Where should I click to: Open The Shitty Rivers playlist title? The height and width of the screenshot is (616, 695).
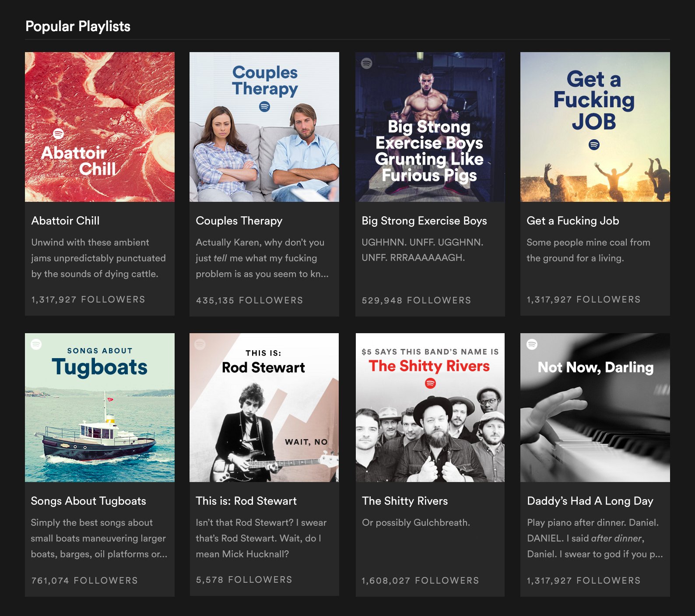pos(405,501)
